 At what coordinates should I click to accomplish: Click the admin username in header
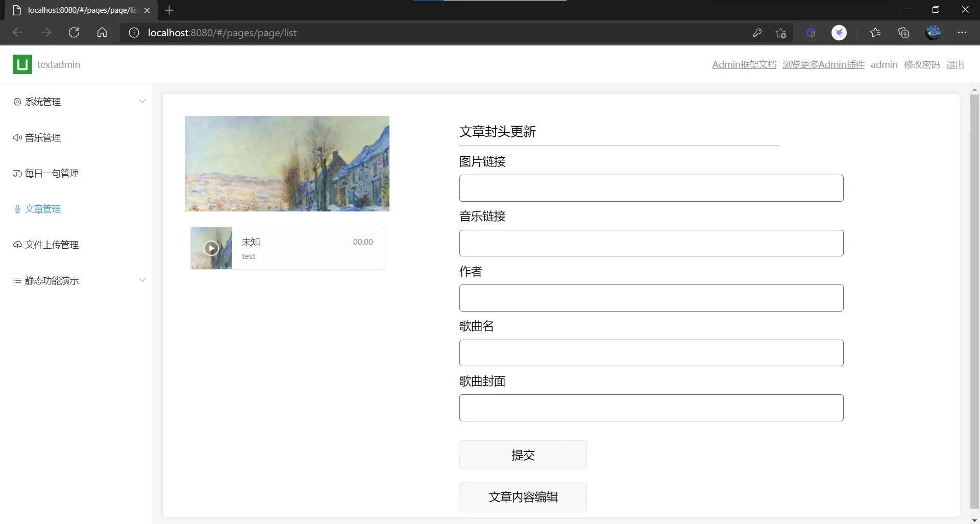click(884, 64)
